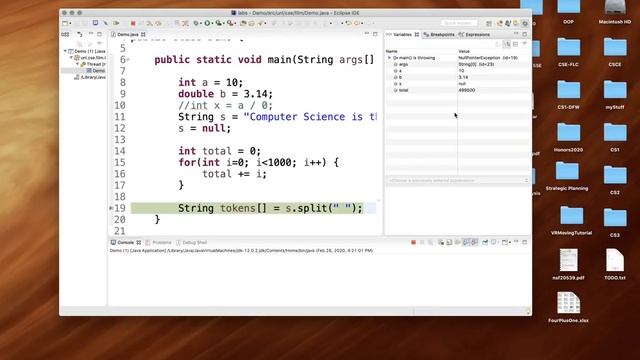640x360 pixels.
Task: Open the nsf20539.pdf file on desktop
Action: [568, 264]
